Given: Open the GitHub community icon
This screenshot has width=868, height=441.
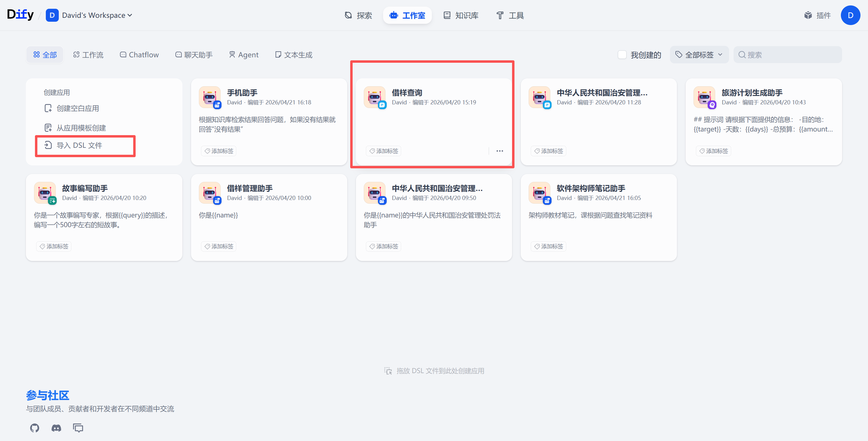Looking at the screenshot, I should point(34,428).
